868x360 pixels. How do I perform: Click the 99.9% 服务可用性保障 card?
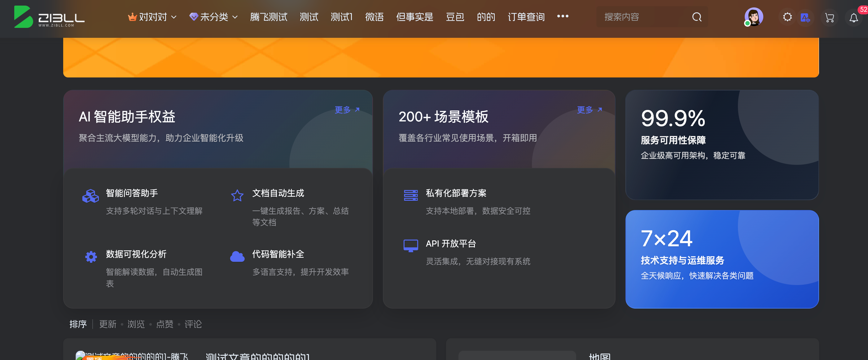pos(722,145)
